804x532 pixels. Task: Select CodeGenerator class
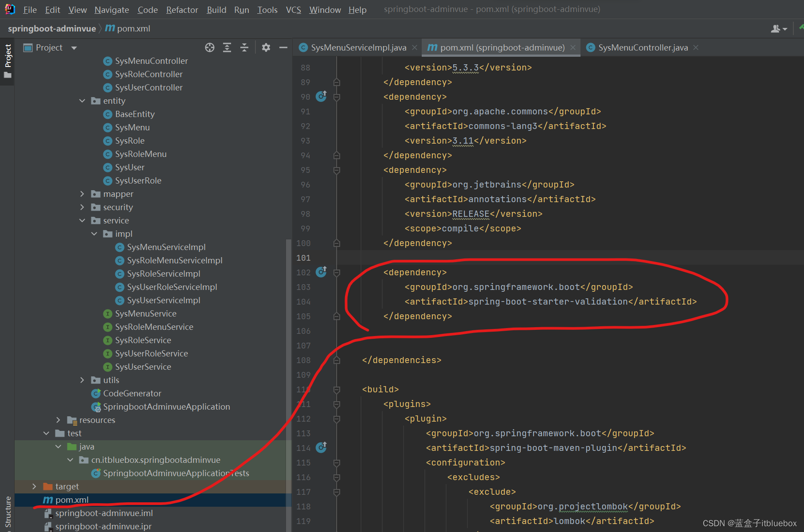pos(132,393)
